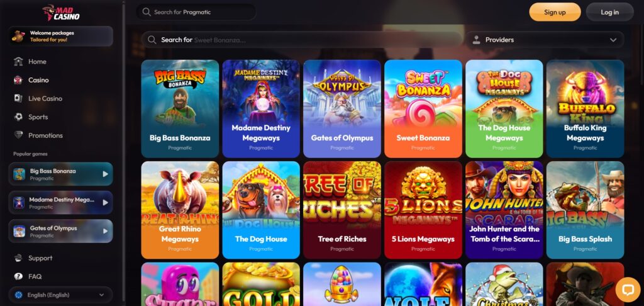Open the live chat support bubble
The width and height of the screenshot is (644, 306).
point(628,290)
